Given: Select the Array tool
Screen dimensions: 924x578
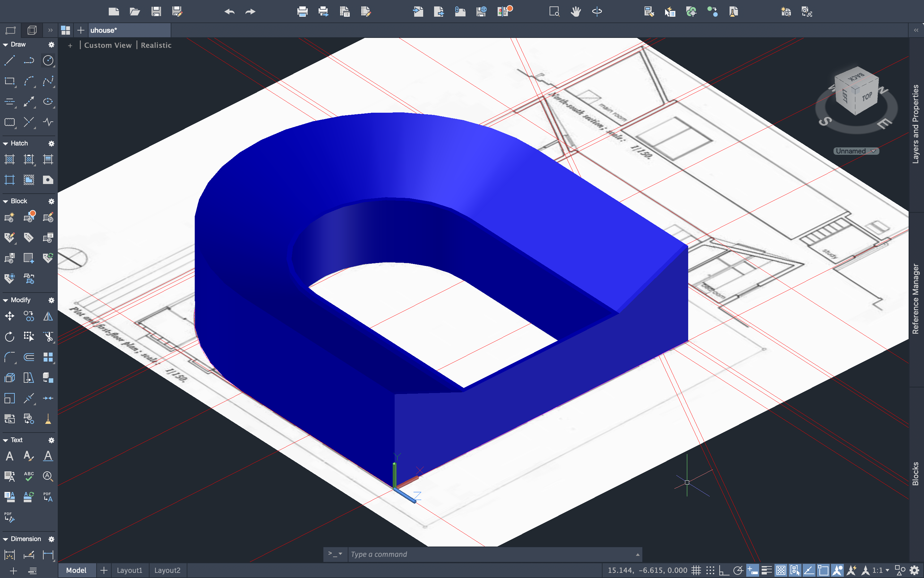Looking at the screenshot, I should (48, 357).
